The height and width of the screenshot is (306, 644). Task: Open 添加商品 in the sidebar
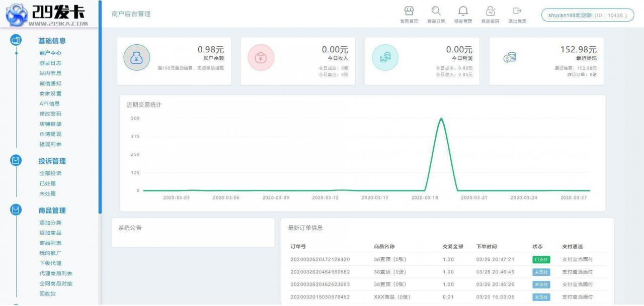point(50,233)
